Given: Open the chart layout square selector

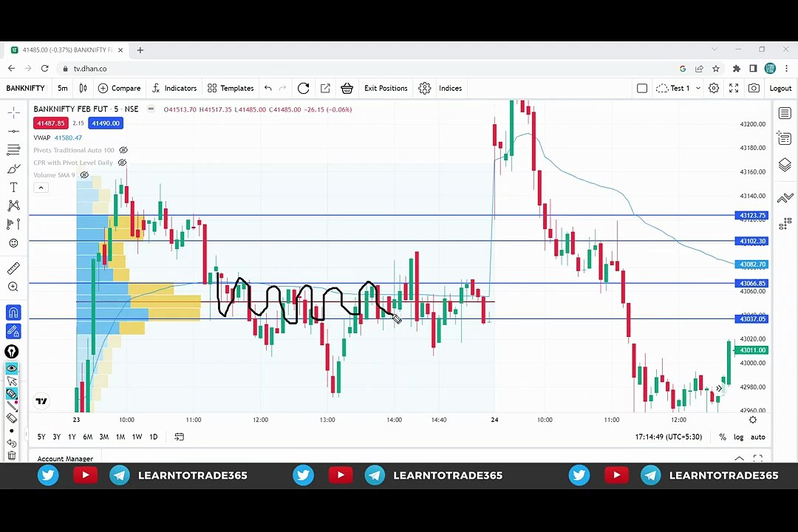Looking at the screenshot, I should (642, 88).
